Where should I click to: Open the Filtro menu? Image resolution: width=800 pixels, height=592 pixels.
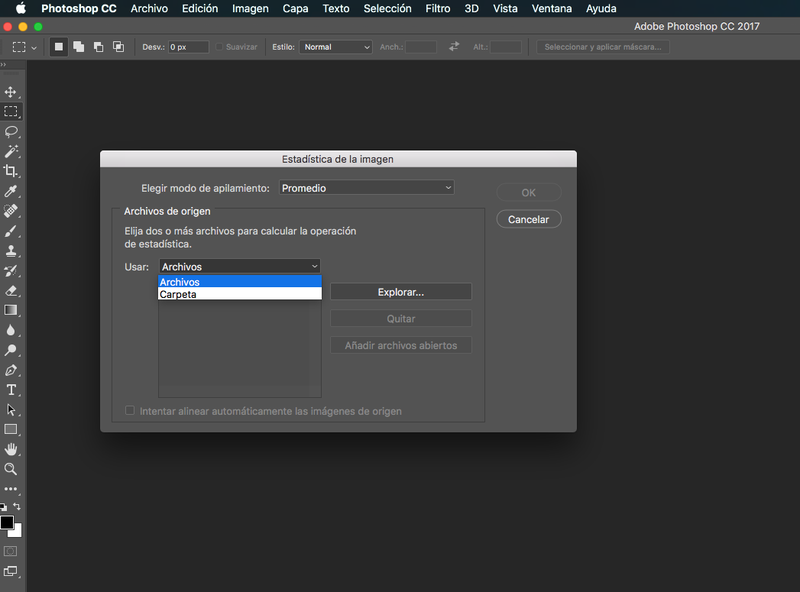click(438, 9)
